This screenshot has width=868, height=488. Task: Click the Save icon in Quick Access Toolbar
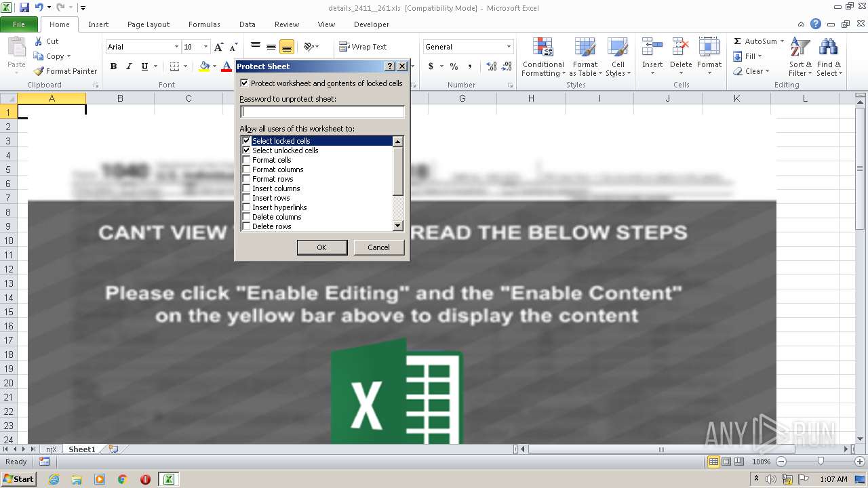[x=24, y=7]
